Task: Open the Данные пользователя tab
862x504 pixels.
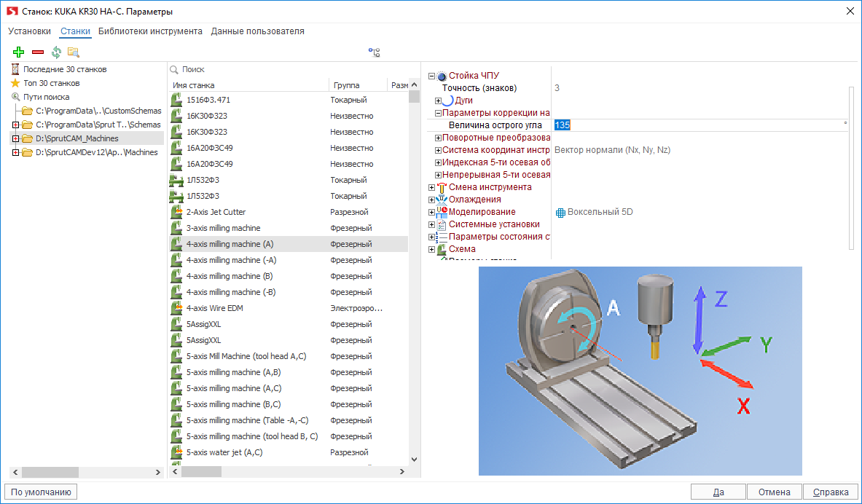Action: tap(257, 31)
